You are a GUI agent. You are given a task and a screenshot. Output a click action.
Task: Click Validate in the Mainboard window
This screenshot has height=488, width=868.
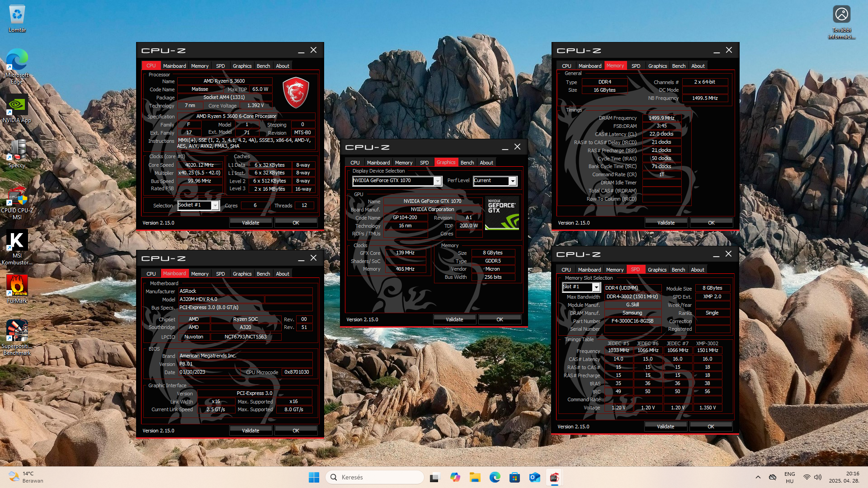(250, 431)
